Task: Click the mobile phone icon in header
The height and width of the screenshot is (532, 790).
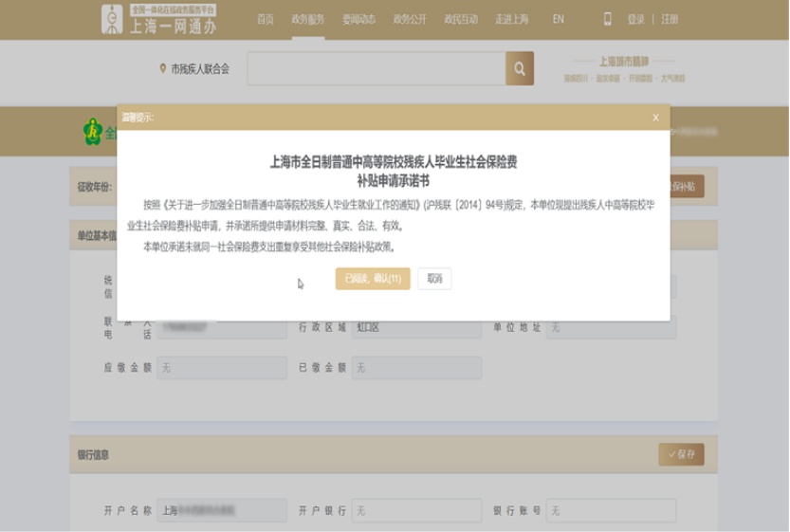Action: click(608, 19)
